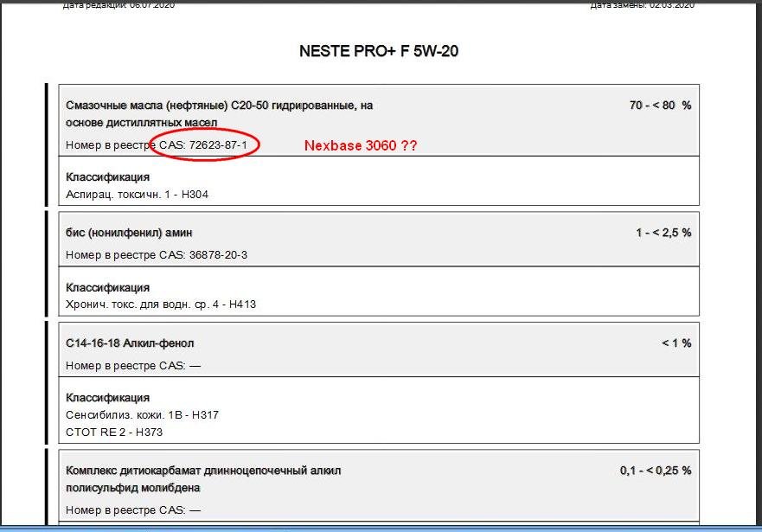Select the substance name бис (нонилфенил) амин

coord(129,233)
